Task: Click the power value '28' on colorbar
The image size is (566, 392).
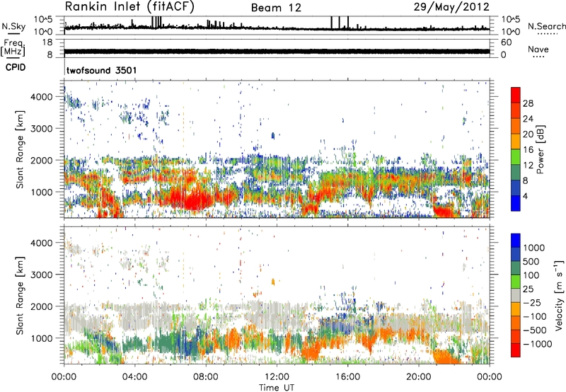Action: tap(528, 103)
